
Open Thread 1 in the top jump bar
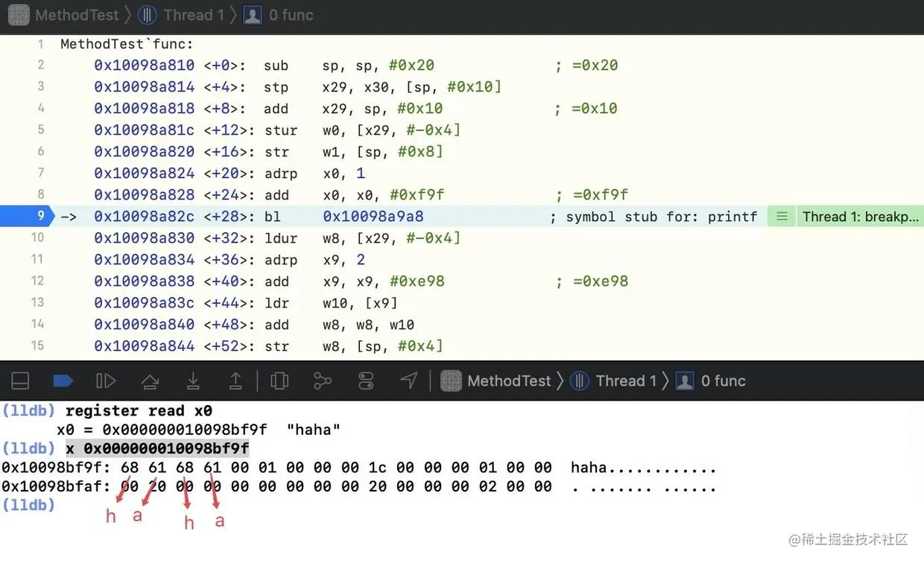[x=194, y=15]
